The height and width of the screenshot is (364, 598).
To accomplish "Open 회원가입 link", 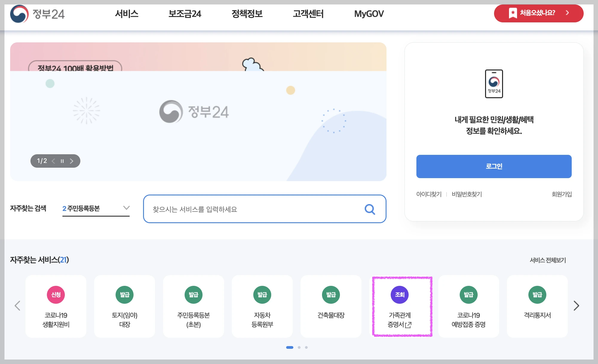I will tap(562, 194).
